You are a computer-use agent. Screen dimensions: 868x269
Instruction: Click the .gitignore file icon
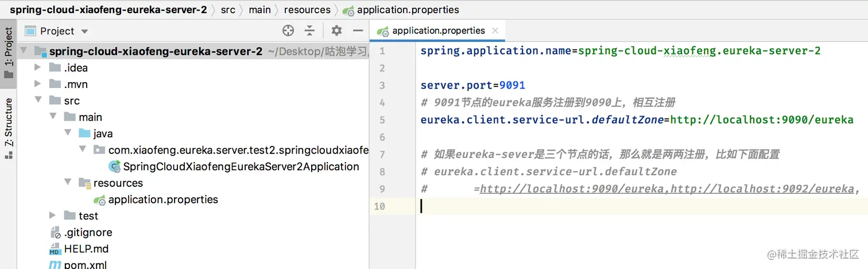[x=55, y=233]
